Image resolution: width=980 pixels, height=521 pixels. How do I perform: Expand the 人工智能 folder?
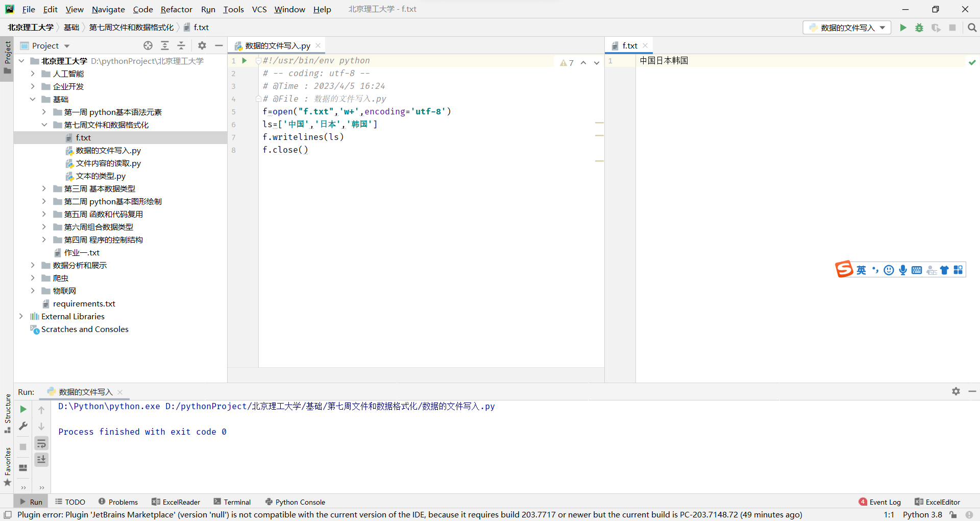33,74
